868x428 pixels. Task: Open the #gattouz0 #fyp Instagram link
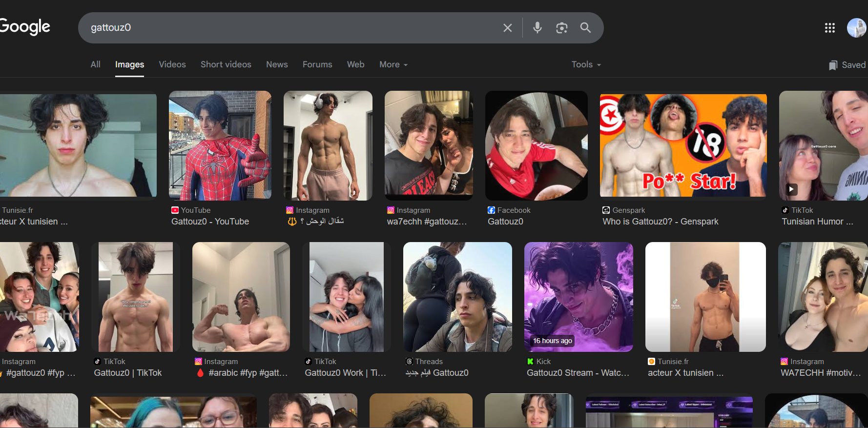(38, 373)
